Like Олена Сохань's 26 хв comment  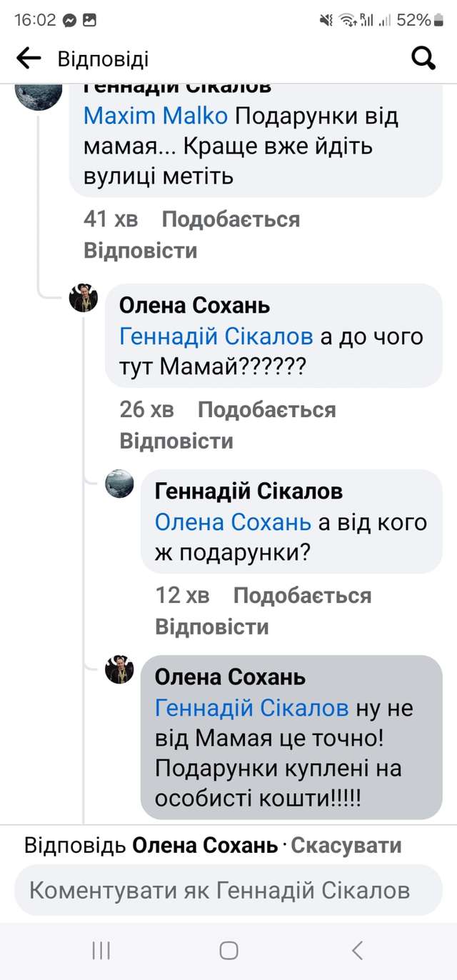[x=266, y=410]
